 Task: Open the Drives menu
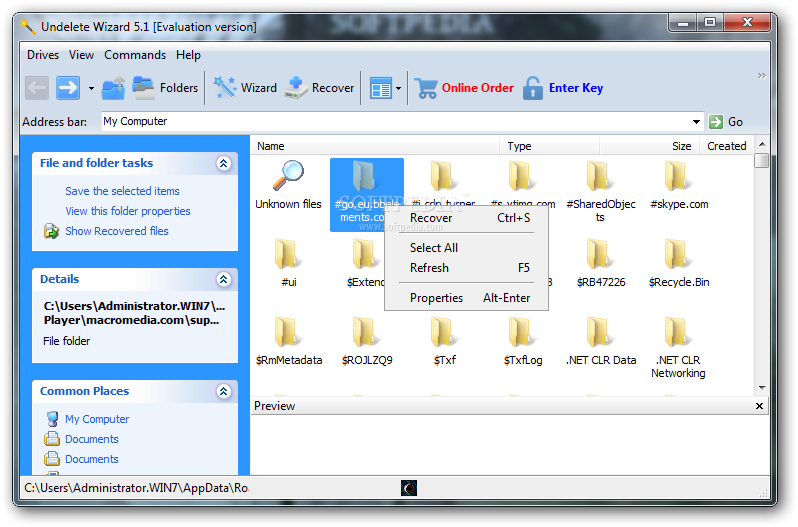tap(43, 55)
